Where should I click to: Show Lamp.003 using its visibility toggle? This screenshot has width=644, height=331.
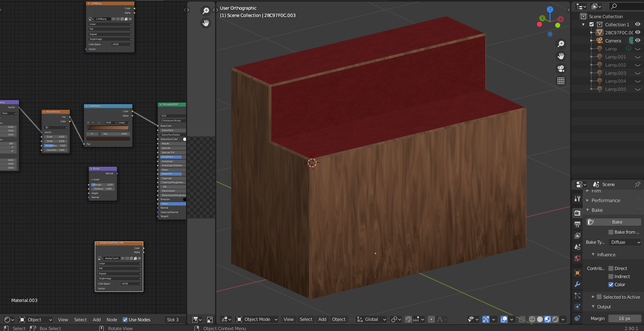coord(638,73)
